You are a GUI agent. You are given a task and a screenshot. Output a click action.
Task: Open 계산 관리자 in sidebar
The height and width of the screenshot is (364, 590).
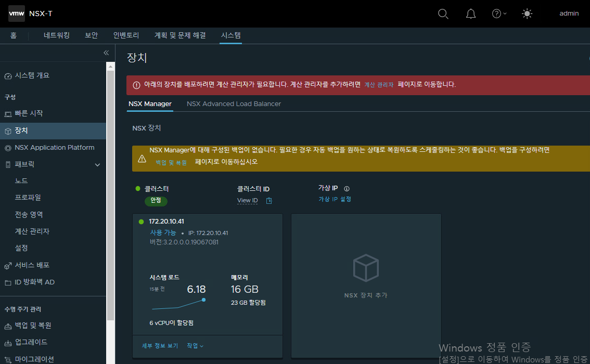(32, 231)
